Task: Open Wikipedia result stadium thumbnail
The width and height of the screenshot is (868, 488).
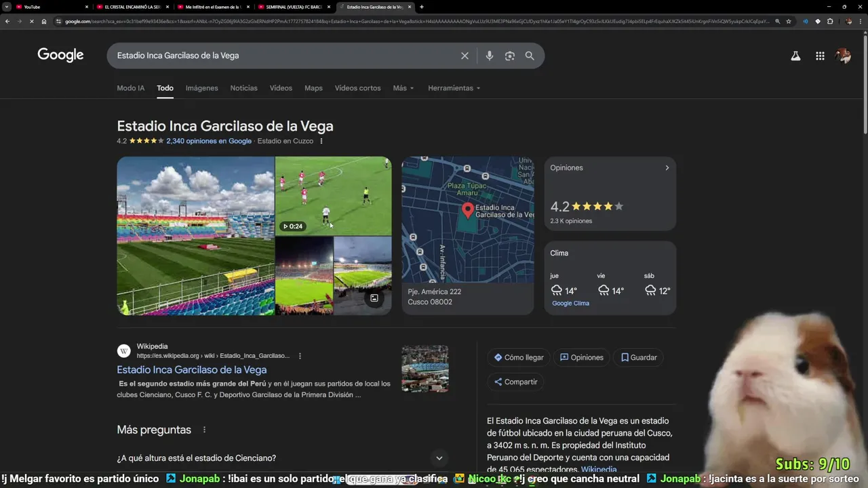Action: tap(425, 369)
